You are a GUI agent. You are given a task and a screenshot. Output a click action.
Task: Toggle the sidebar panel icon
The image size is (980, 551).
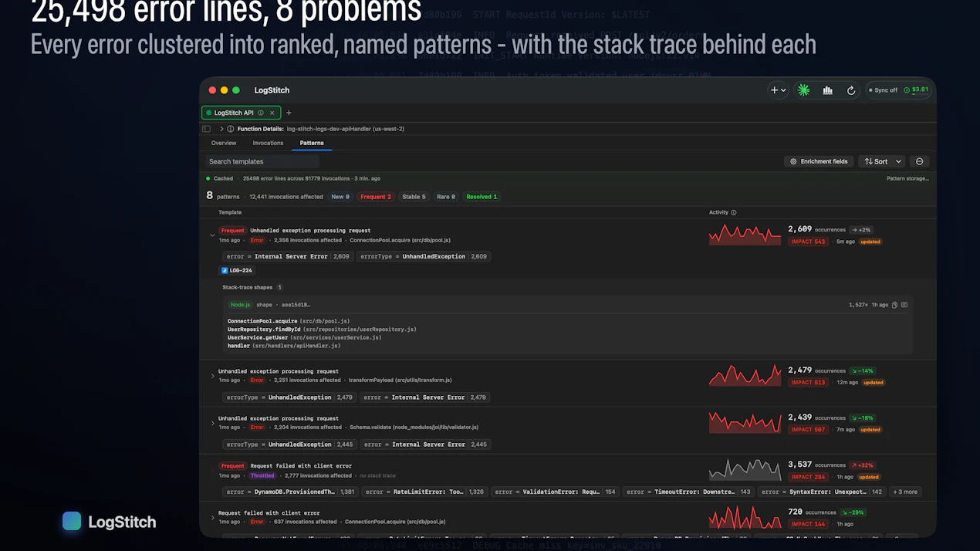pyautogui.click(x=207, y=129)
